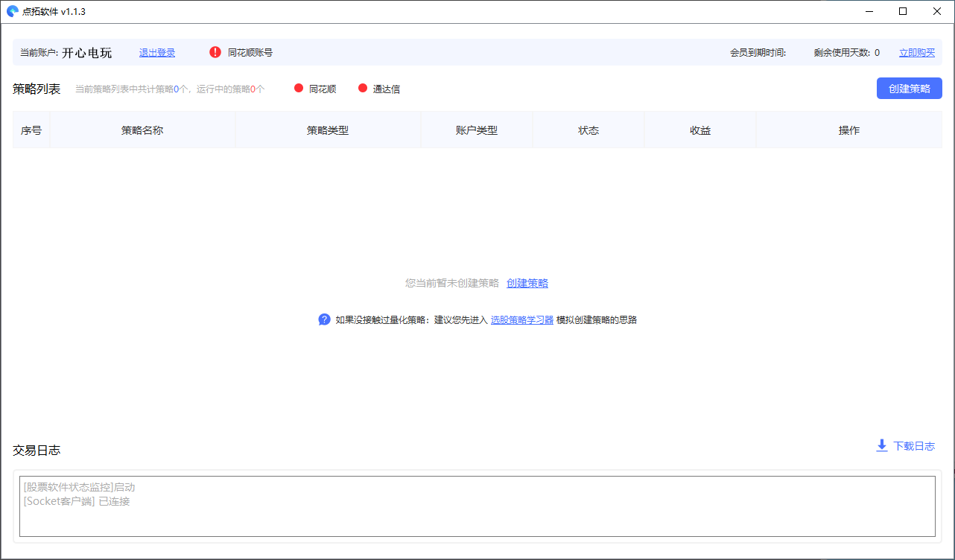Click the 策略类型 column header
The height and width of the screenshot is (560, 955).
click(328, 130)
